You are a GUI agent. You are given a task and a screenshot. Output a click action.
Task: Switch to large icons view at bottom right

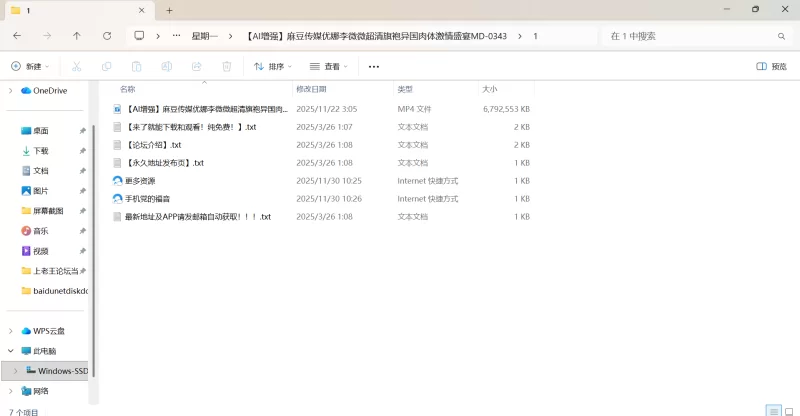point(788,410)
